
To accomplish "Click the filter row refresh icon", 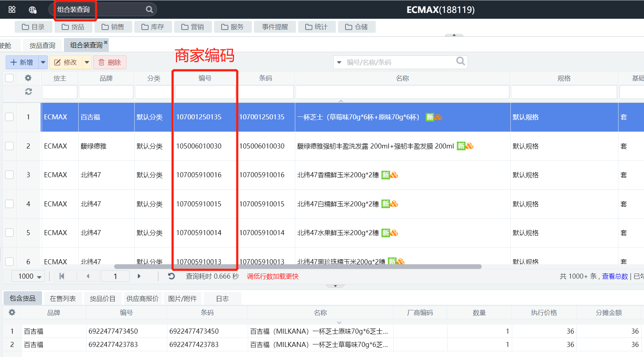I will (28, 92).
